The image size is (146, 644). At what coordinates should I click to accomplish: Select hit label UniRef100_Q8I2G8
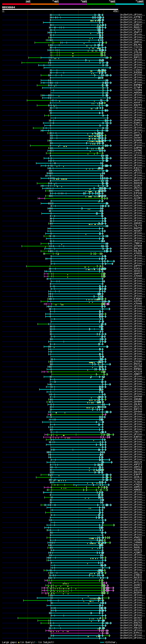(131, 620)
